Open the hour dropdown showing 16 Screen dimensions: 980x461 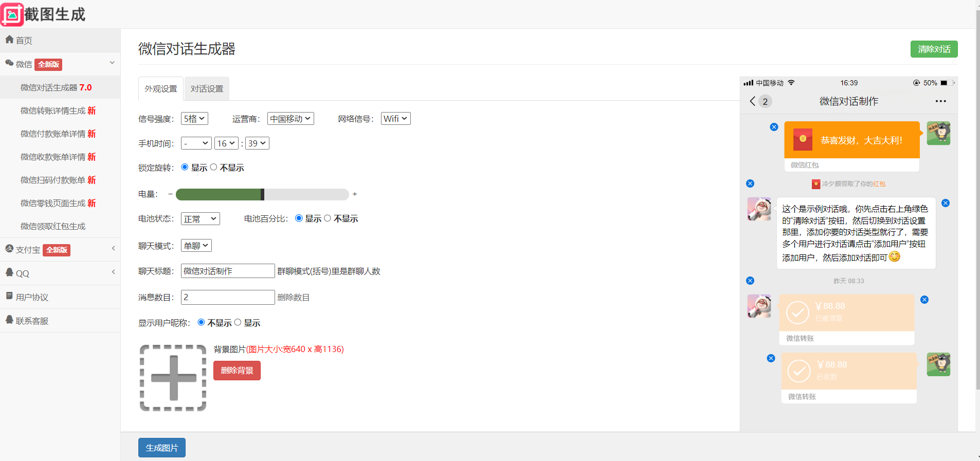point(226,143)
